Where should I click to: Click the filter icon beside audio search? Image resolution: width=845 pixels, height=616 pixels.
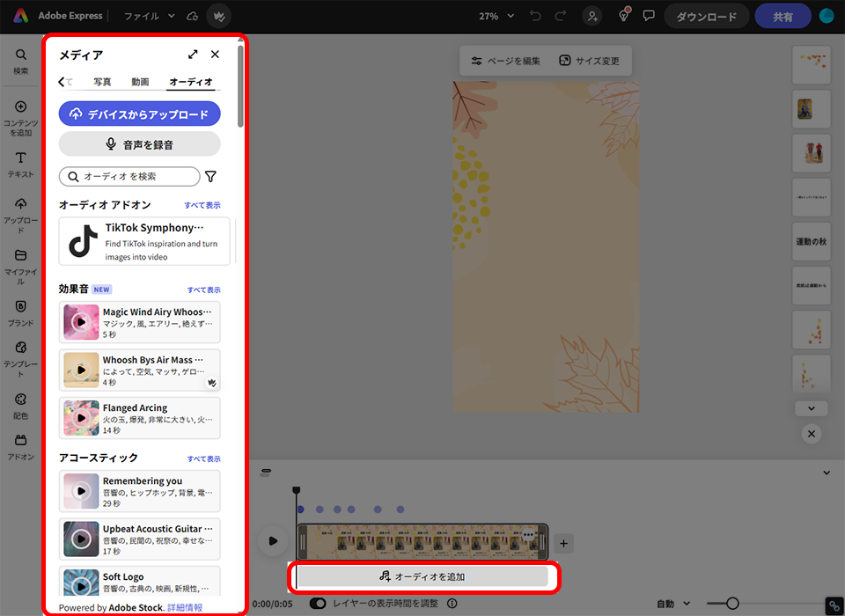point(210,177)
